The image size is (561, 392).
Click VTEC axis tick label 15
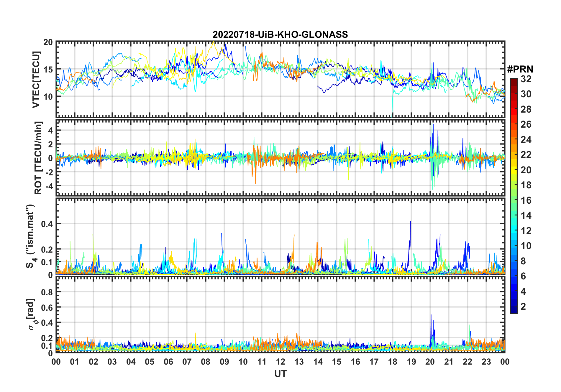pos(48,70)
